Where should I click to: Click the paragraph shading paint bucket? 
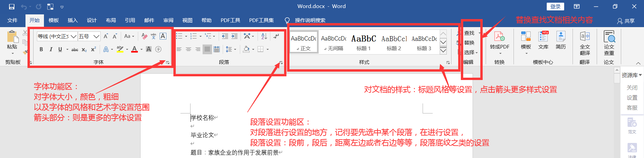(247, 49)
